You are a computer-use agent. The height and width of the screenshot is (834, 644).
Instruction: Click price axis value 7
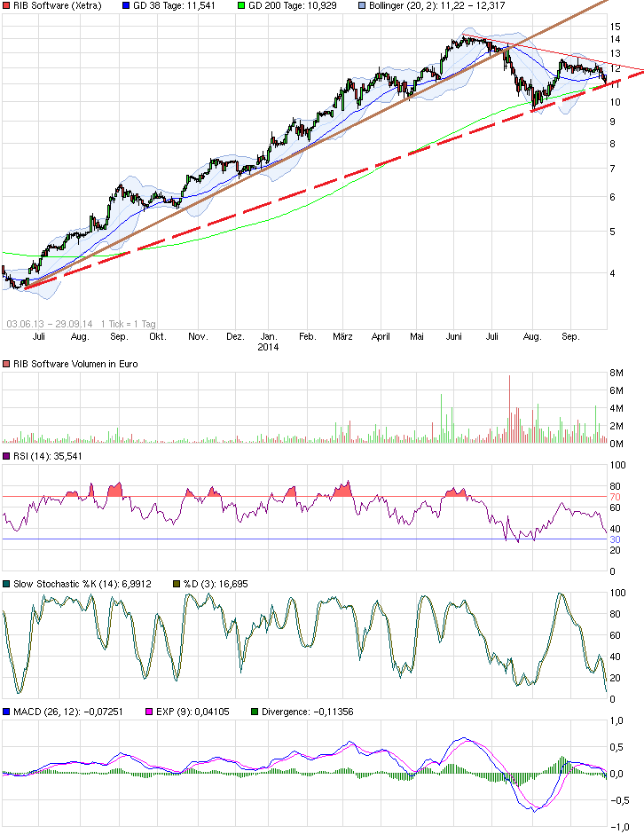pyautogui.click(x=613, y=169)
